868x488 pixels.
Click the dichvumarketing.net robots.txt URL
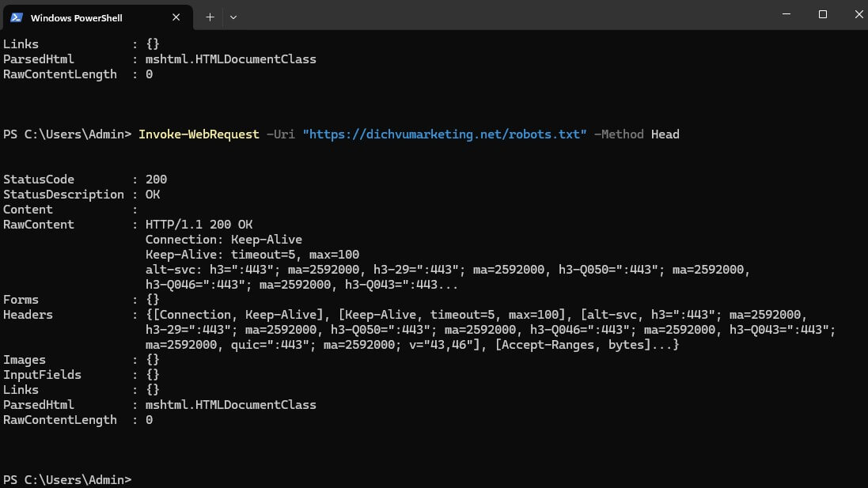point(445,134)
